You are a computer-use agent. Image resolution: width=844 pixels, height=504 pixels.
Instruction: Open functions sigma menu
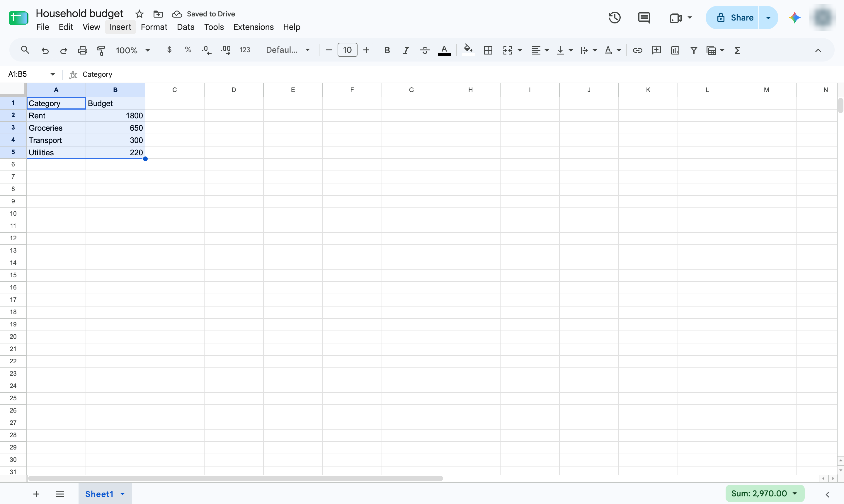(737, 50)
